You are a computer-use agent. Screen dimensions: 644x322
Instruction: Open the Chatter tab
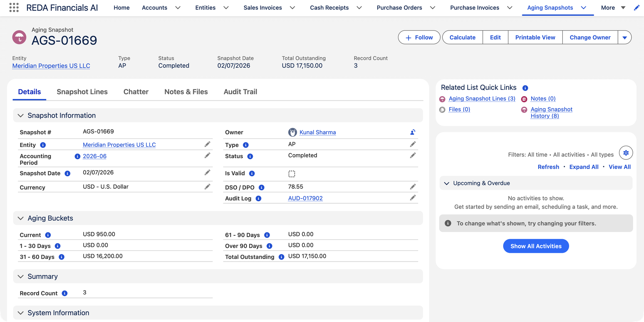136,92
